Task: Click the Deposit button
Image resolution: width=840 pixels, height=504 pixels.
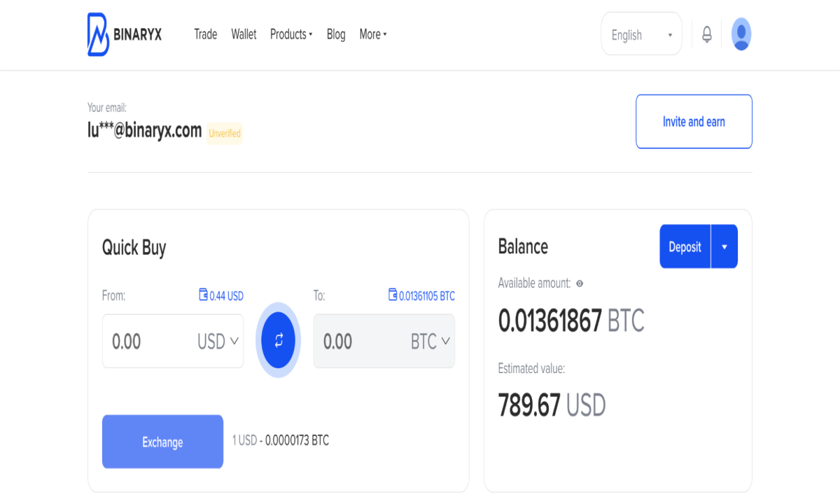Action: point(685,246)
